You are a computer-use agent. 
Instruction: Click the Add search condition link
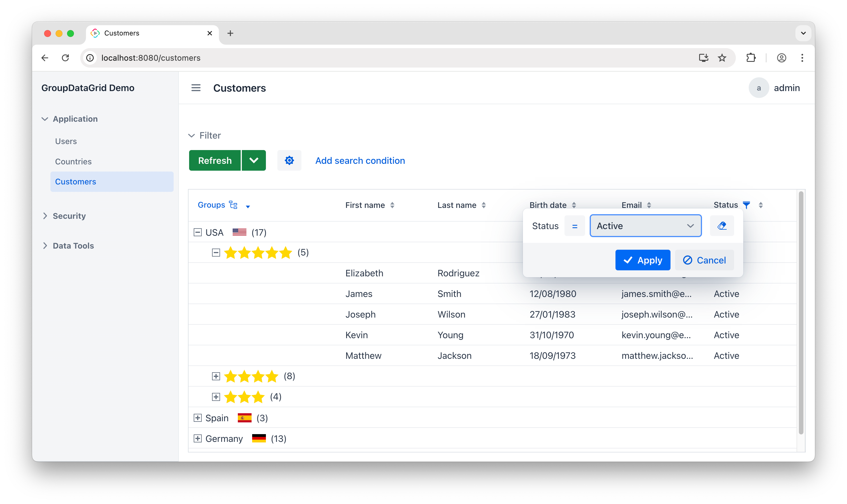click(360, 160)
